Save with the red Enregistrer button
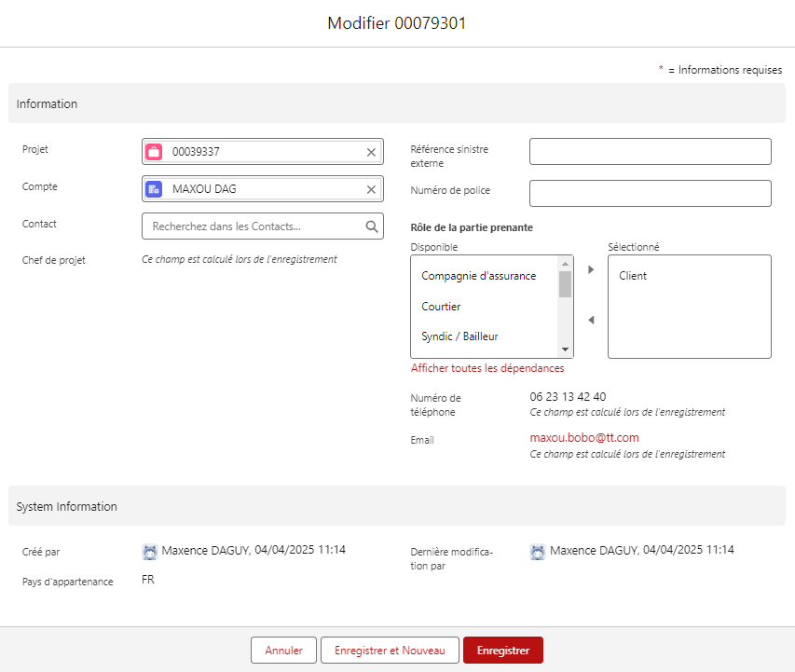The width and height of the screenshot is (795, 672). [503, 651]
